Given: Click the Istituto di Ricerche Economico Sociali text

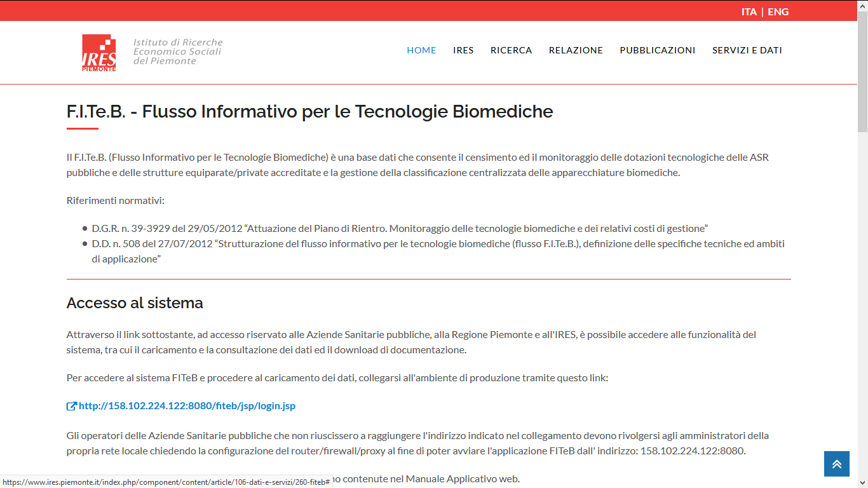Looking at the screenshot, I should [x=178, y=51].
